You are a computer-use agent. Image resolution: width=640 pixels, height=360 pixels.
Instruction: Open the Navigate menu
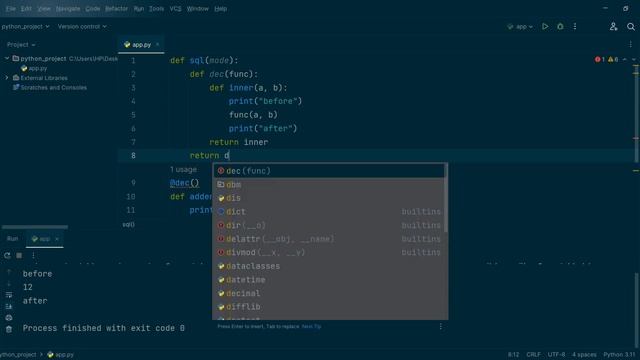pyautogui.click(x=68, y=9)
